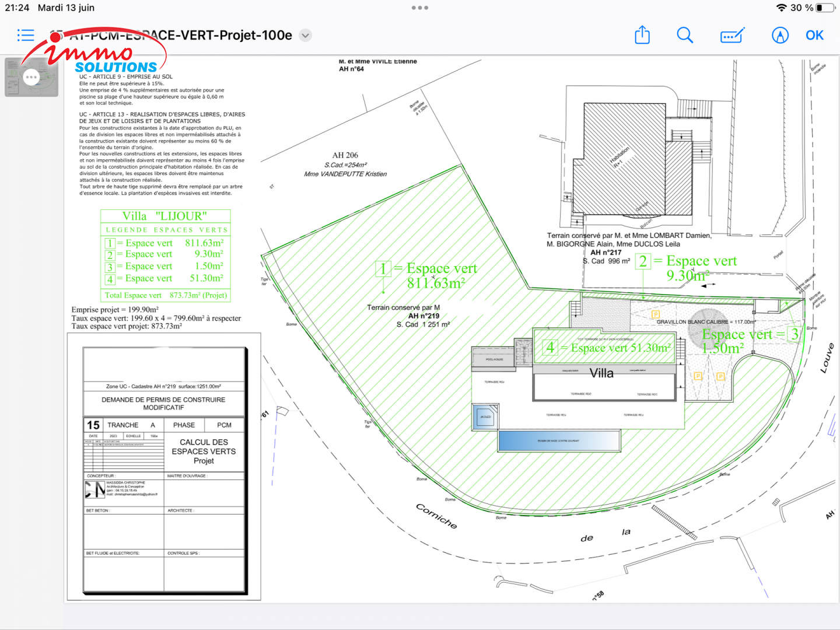This screenshot has width=840, height=630.
Task: Expand the document title chevron dropdown
Action: (x=305, y=35)
